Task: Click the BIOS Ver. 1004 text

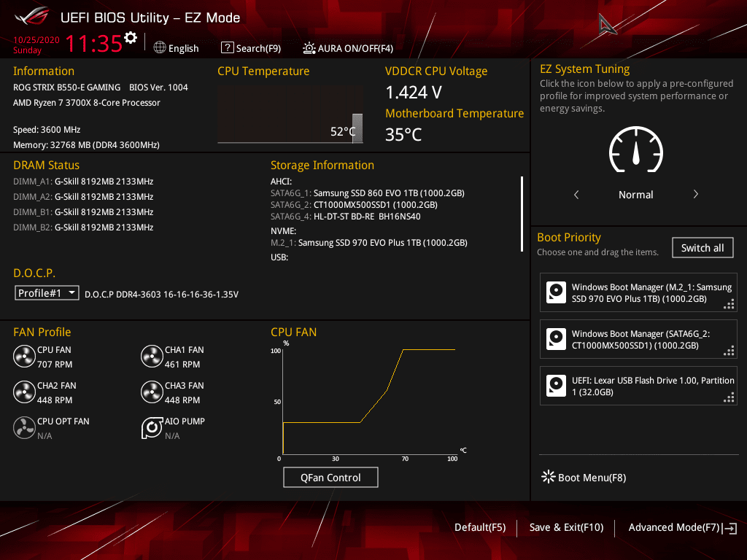Action: click(158, 87)
